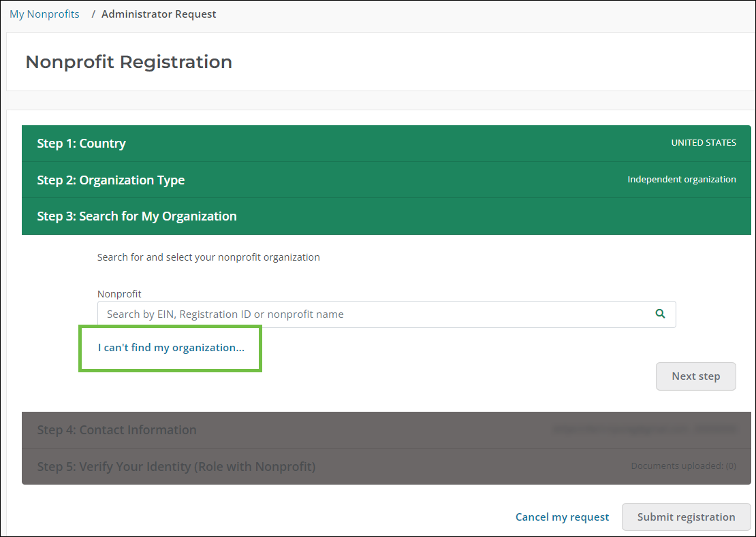Open the My Nonprofits breadcrumb link
The height and width of the screenshot is (537, 756).
(x=44, y=14)
